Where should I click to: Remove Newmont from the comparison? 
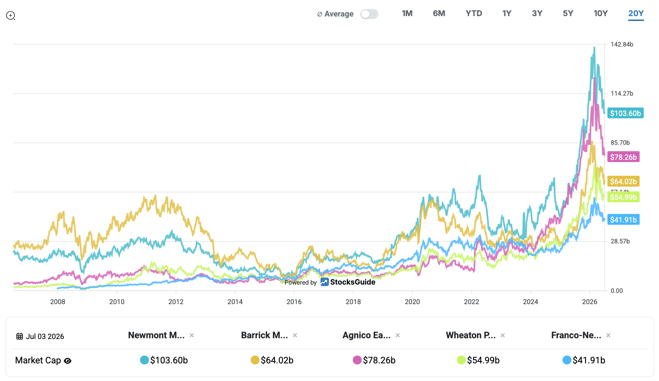coord(192,335)
